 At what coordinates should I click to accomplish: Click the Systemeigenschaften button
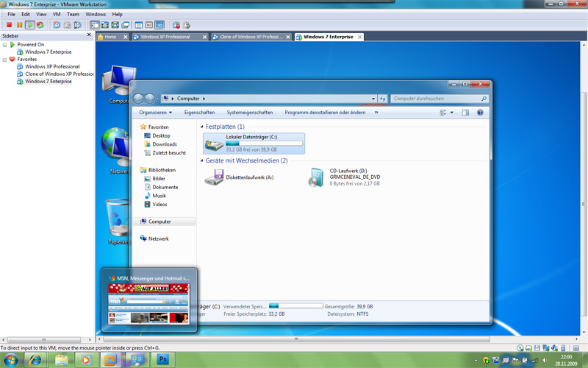point(249,113)
